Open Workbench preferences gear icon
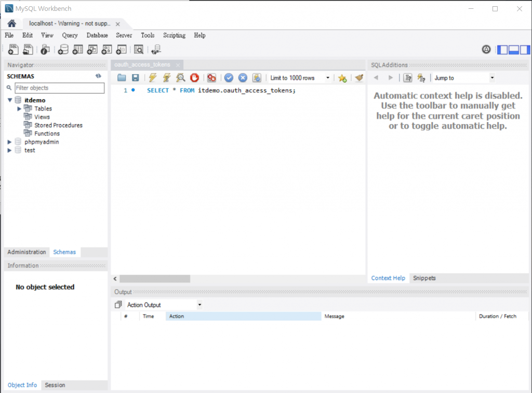Viewport: 532px width, 393px height. [x=486, y=49]
